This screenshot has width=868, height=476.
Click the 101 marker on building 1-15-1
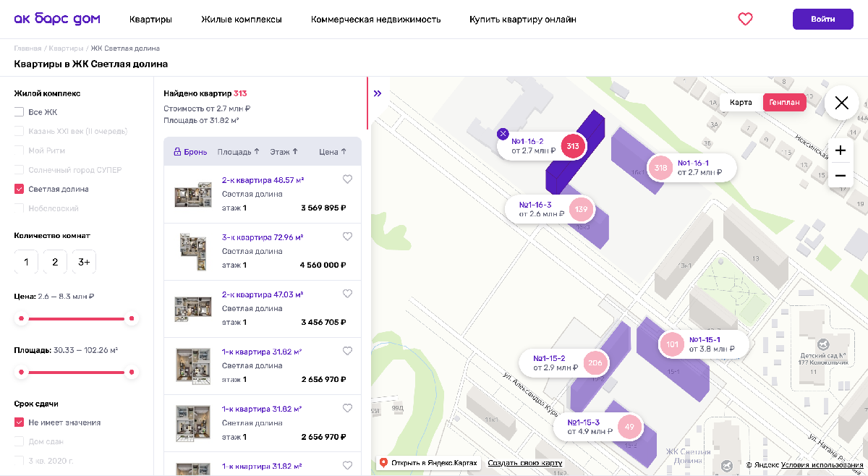pos(673,344)
